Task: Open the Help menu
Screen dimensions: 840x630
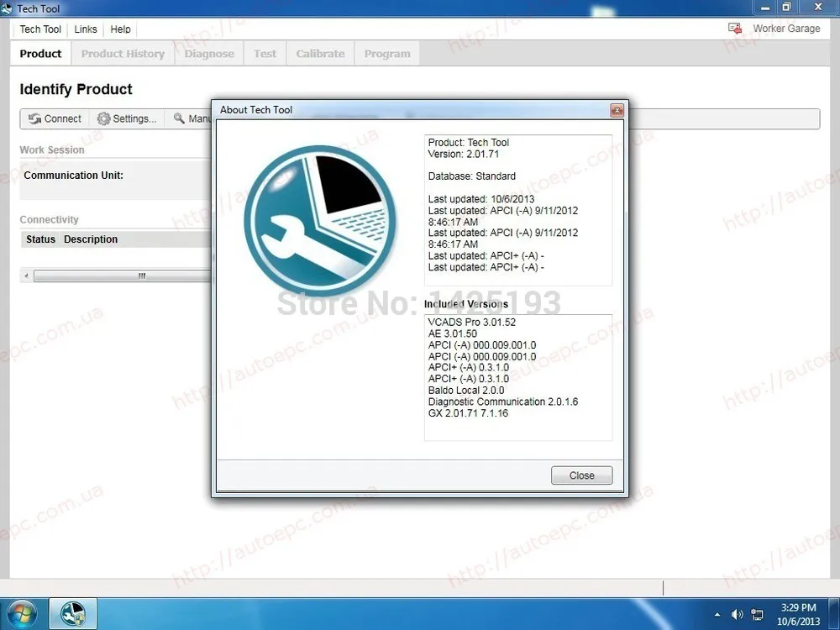Action: 120,29
